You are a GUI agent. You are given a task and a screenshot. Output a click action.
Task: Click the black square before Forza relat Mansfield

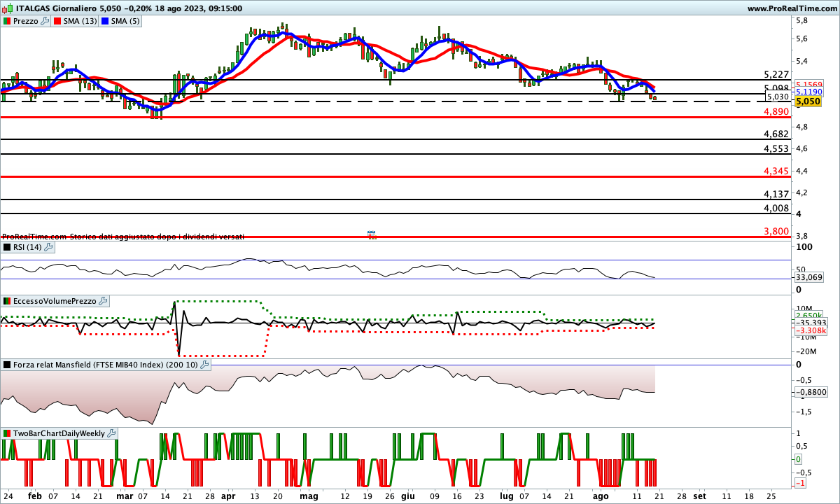pos(6,365)
